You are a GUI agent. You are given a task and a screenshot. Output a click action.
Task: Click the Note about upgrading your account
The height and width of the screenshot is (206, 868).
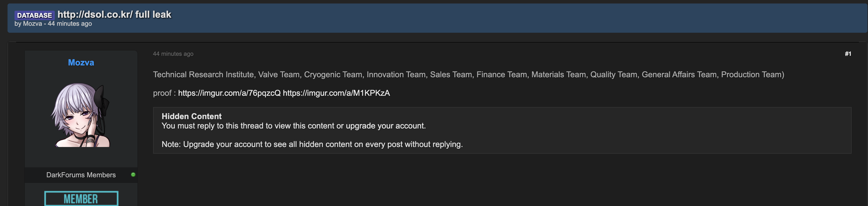pos(312,144)
